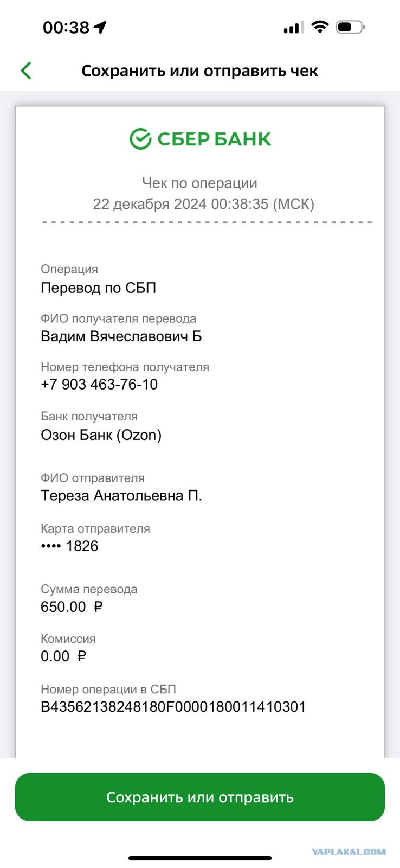Tap the 'Сохранить или отправить чек' header title
Screen dimensions: 400x868
(x=199, y=71)
